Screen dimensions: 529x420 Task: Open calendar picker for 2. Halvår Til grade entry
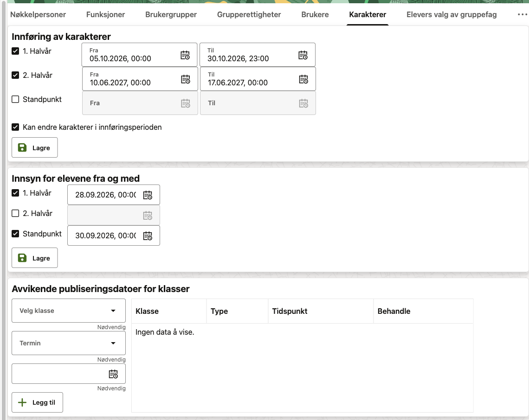303,79
